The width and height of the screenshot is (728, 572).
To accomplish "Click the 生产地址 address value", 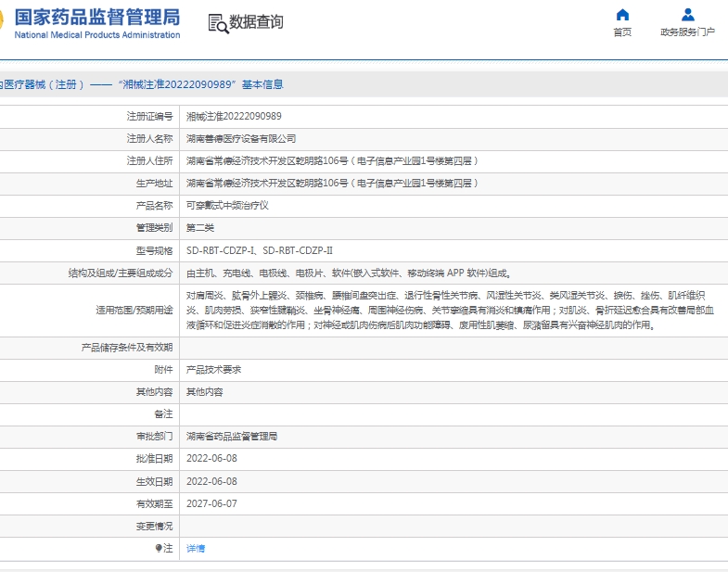I will (x=332, y=184).
